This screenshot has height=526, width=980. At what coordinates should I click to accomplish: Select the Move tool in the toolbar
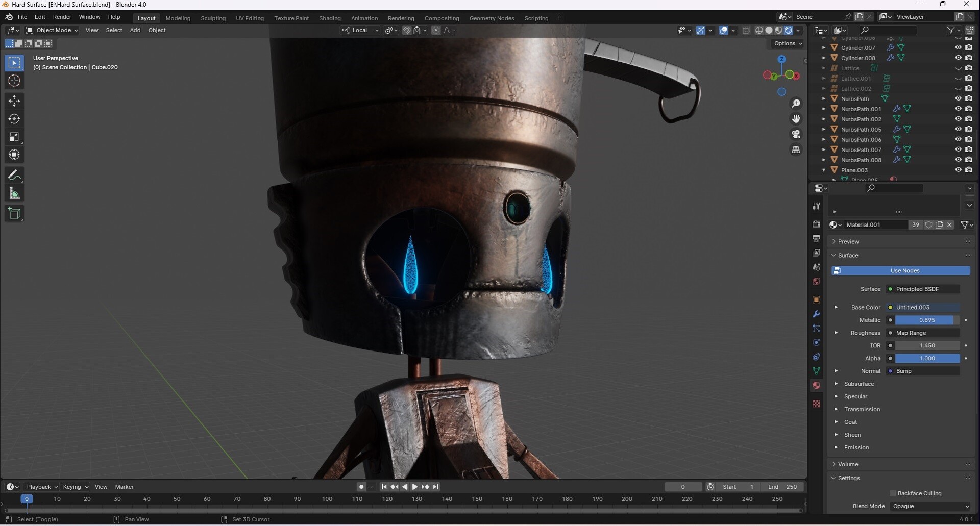point(14,101)
